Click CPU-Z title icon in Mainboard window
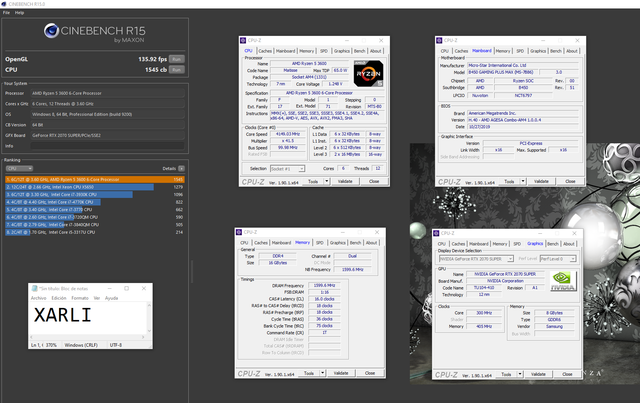640x403 pixels. 439,40
